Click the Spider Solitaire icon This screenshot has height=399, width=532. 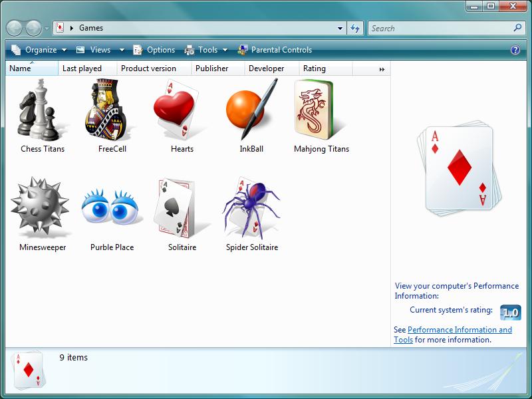[251, 208]
